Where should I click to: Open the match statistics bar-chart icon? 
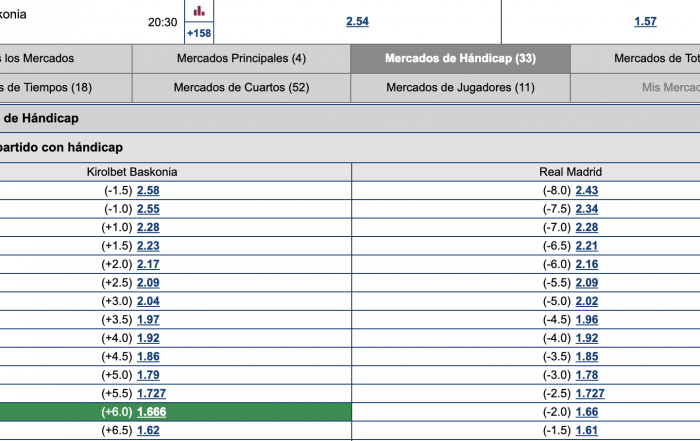point(199,10)
